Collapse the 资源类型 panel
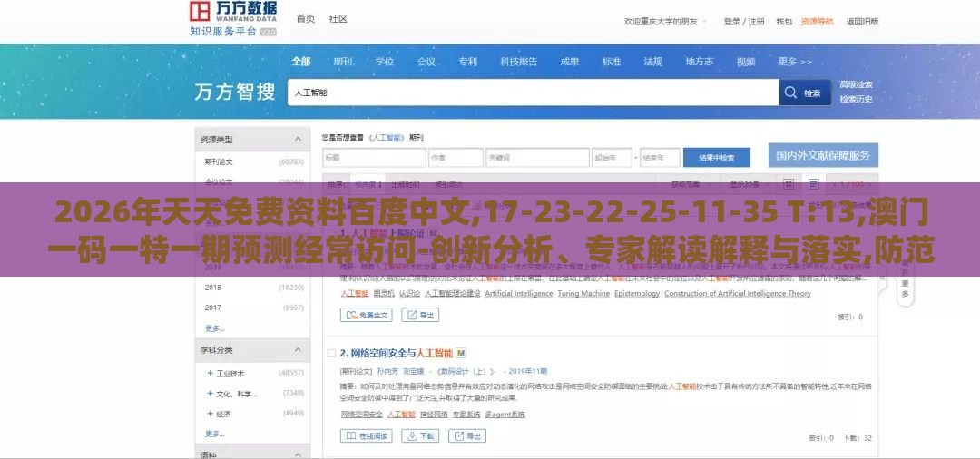Screen dimensions: 980x459 [298, 140]
